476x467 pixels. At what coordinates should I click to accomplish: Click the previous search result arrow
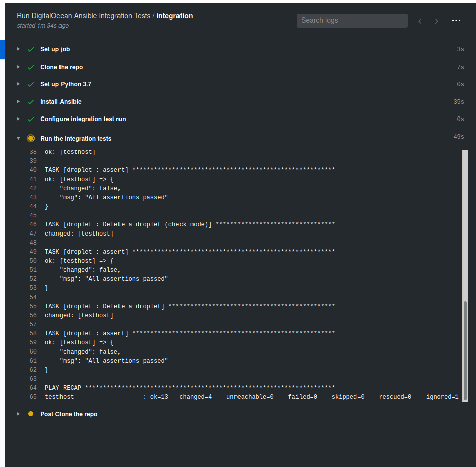coord(420,21)
